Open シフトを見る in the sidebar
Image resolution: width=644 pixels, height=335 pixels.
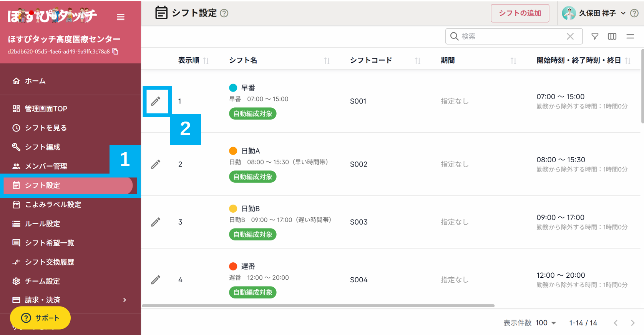point(70,128)
